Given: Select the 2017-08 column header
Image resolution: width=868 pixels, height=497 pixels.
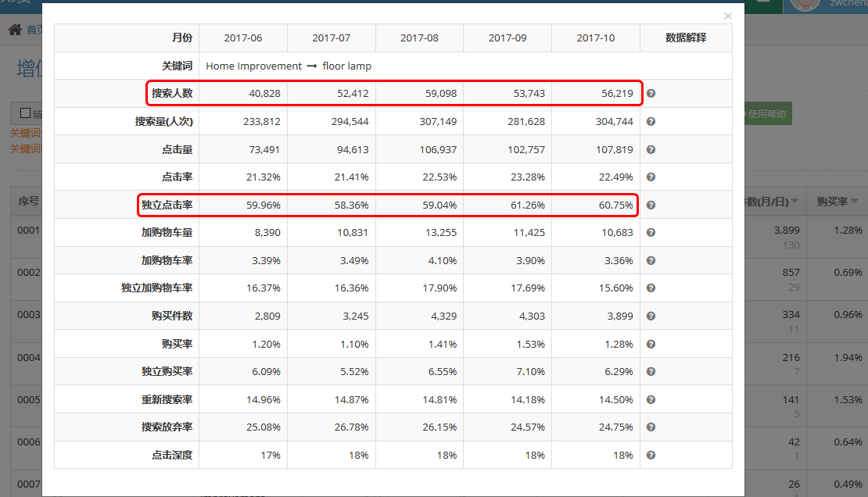Looking at the screenshot, I should coord(419,38).
